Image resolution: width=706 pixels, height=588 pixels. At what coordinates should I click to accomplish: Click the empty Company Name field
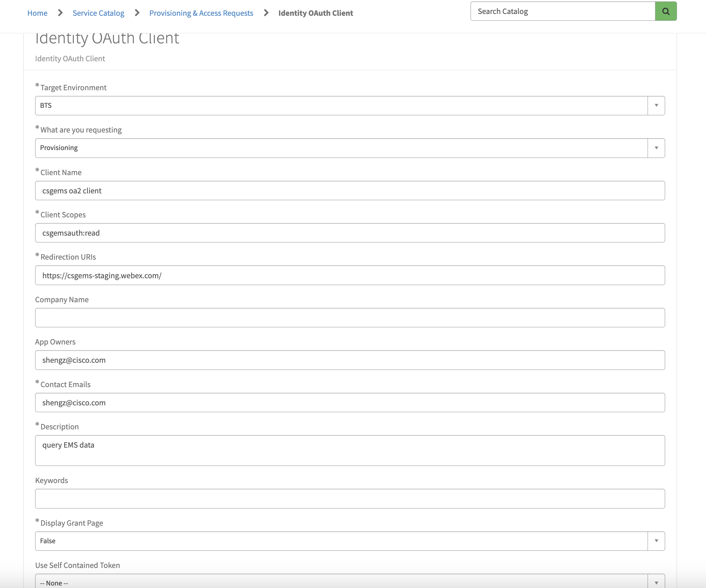[x=350, y=318]
